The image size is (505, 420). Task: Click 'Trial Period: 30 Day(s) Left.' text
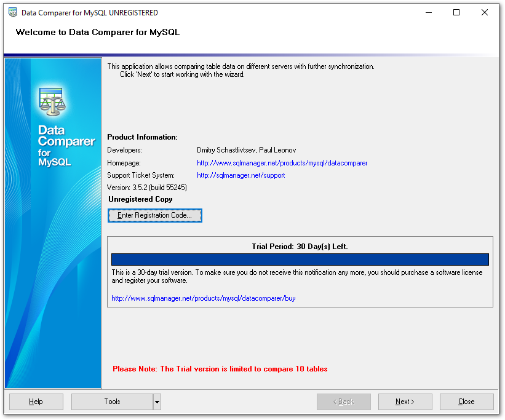(x=300, y=247)
